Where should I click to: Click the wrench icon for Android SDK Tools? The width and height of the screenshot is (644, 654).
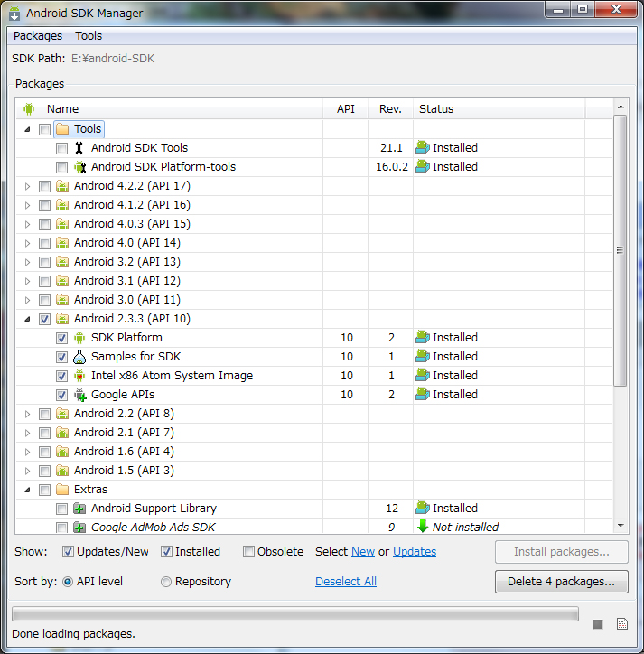pos(79,148)
